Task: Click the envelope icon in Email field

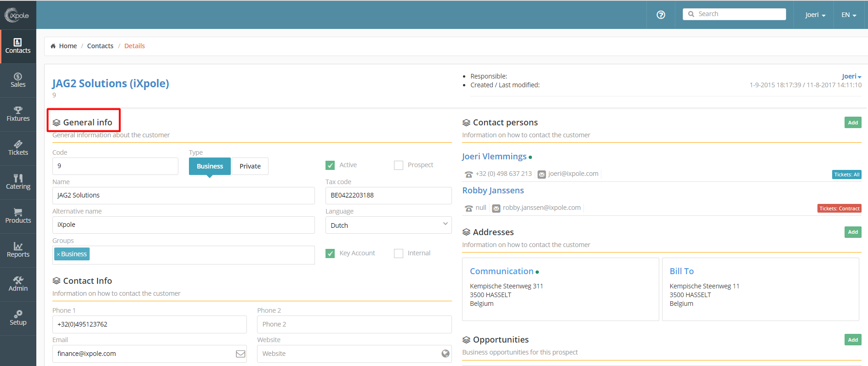Action: click(240, 354)
